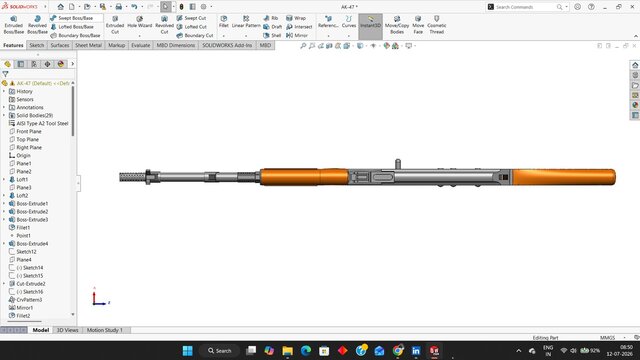Select AISI Type A2 Tool Steel material
The width and height of the screenshot is (640, 360).
click(x=38, y=123)
